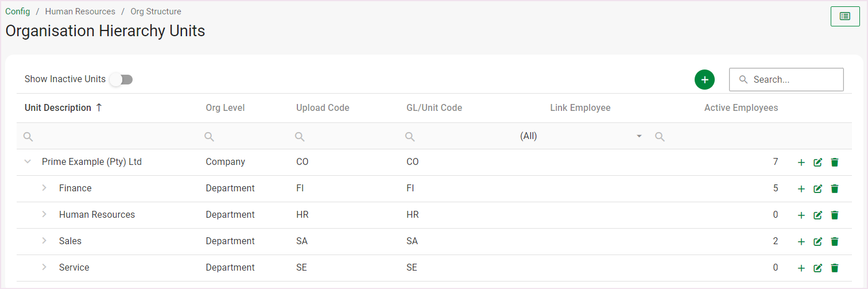Screen dimensions: 868x289
Task: Add sub-unit under Finance department
Action: (801, 189)
